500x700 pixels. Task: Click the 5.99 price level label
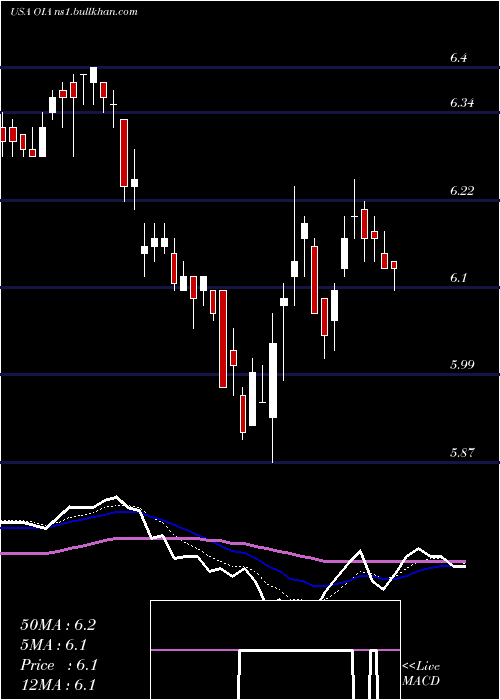tap(461, 365)
